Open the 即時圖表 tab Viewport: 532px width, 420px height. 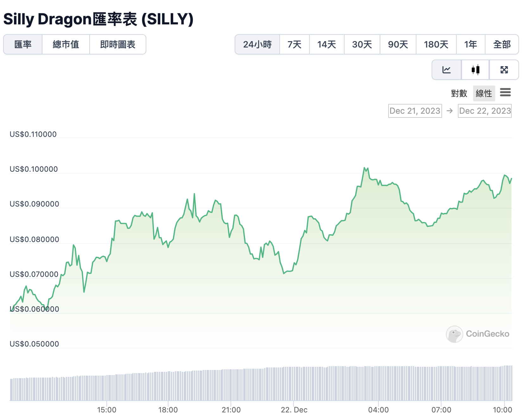[117, 45]
